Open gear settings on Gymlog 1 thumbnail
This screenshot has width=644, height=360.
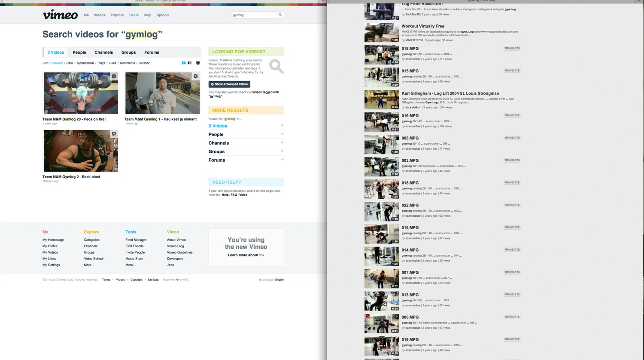click(196, 76)
